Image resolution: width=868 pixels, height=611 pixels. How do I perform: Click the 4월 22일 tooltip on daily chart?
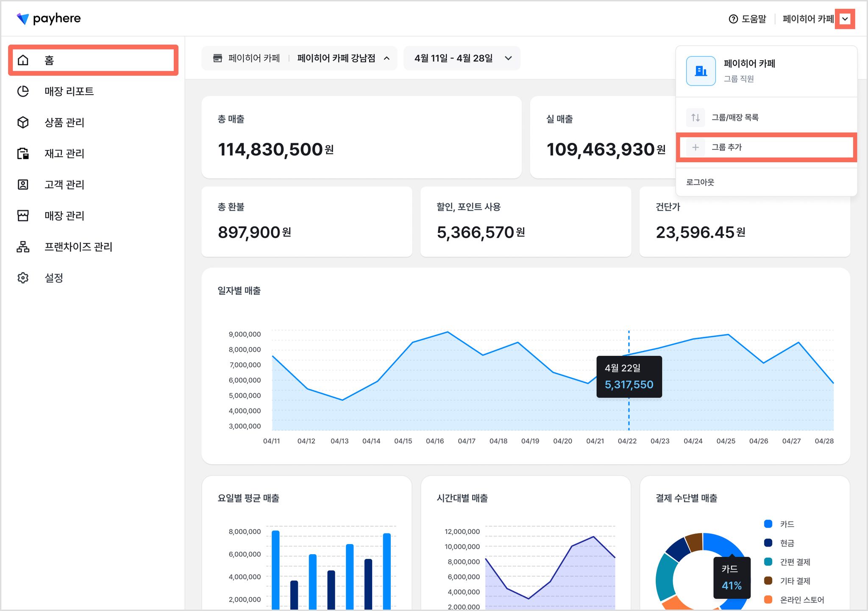[x=629, y=377]
